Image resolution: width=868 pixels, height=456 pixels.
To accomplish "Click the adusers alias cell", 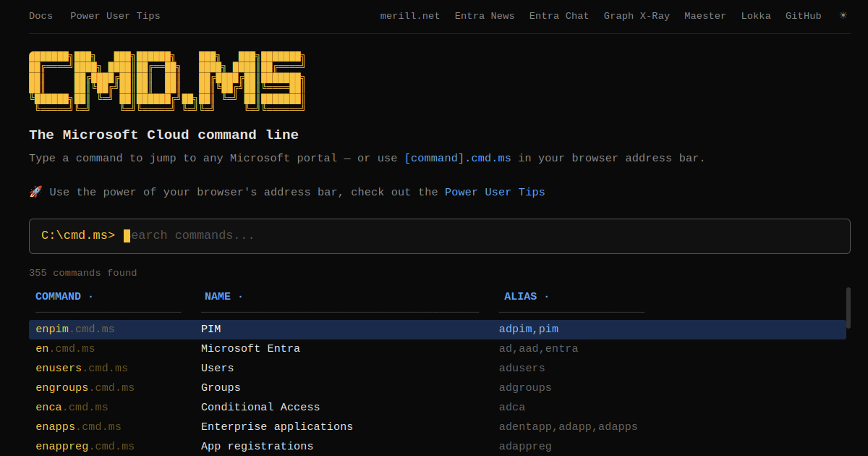I will click(522, 368).
